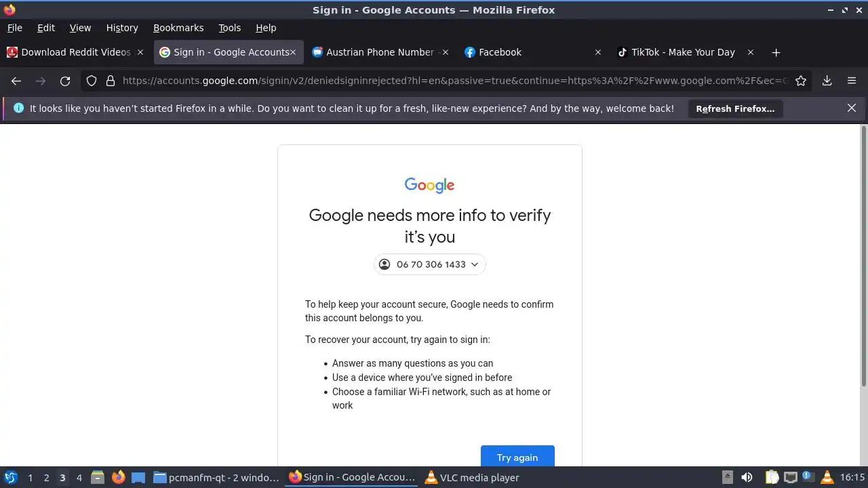Launch Firefox from the taskbar quick launcher

click(118, 477)
